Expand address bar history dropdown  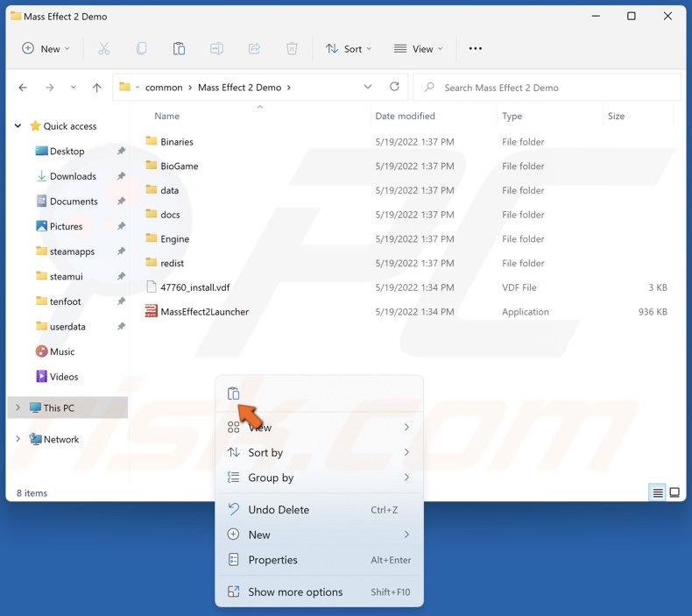tap(368, 87)
